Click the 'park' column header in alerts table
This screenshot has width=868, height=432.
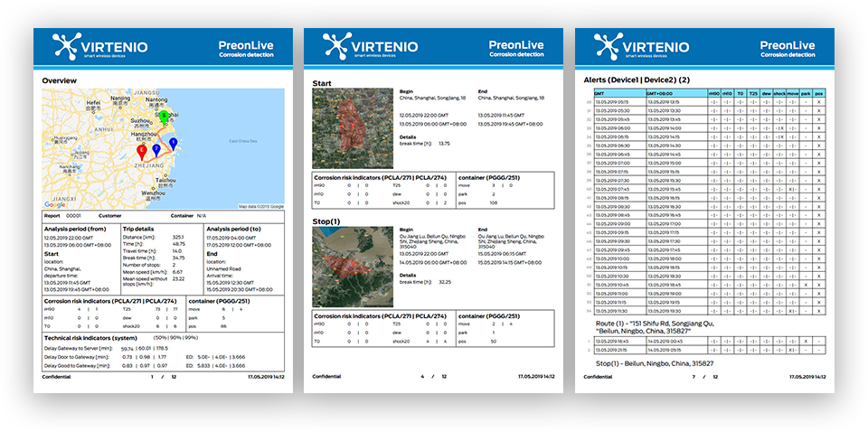coord(806,93)
